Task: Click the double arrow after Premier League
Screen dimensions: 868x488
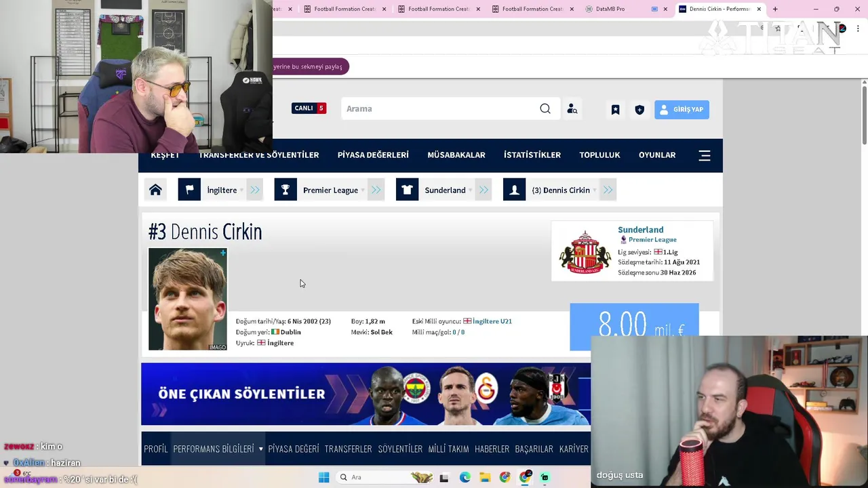Action: click(376, 190)
